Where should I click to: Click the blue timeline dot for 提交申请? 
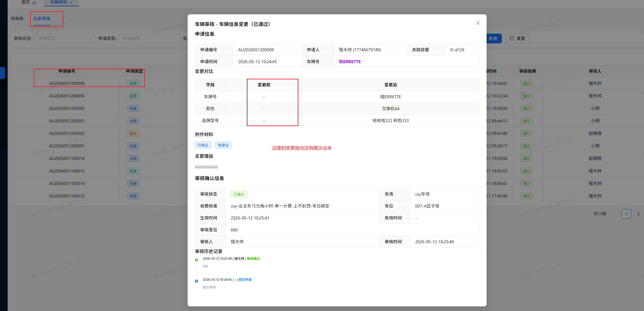pos(196,281)
